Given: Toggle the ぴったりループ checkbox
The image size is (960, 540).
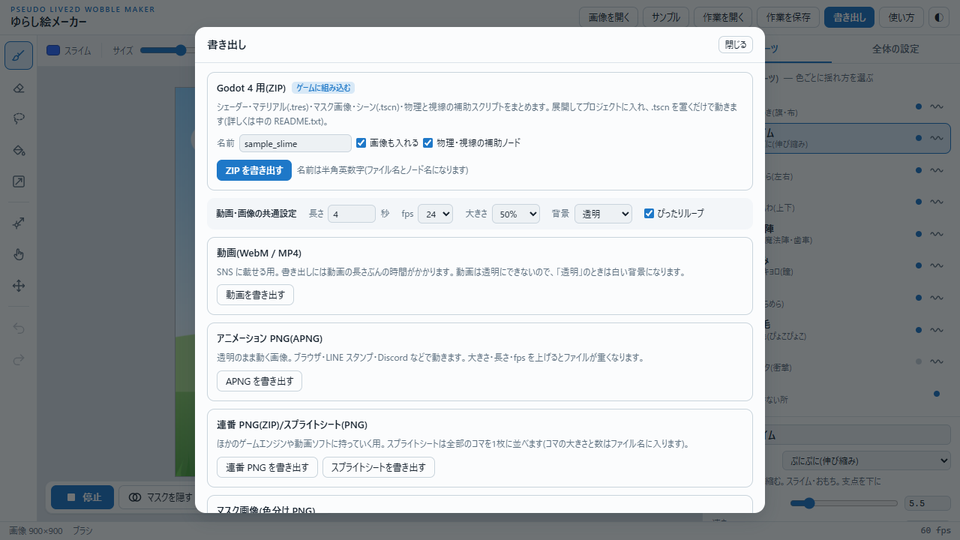Looking at the screenshot, I should tap(649, 213).
